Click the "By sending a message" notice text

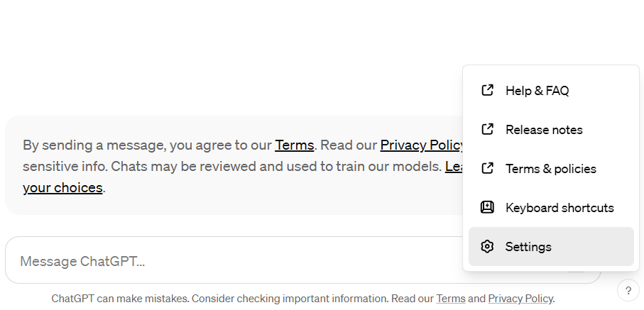click(142, 145)
